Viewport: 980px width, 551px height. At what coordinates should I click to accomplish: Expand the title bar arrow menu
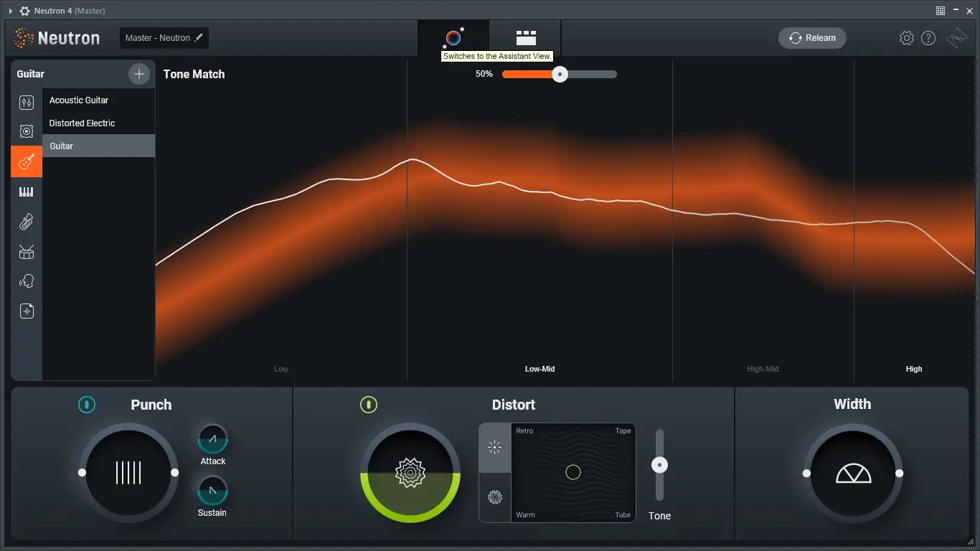[10, 11]
